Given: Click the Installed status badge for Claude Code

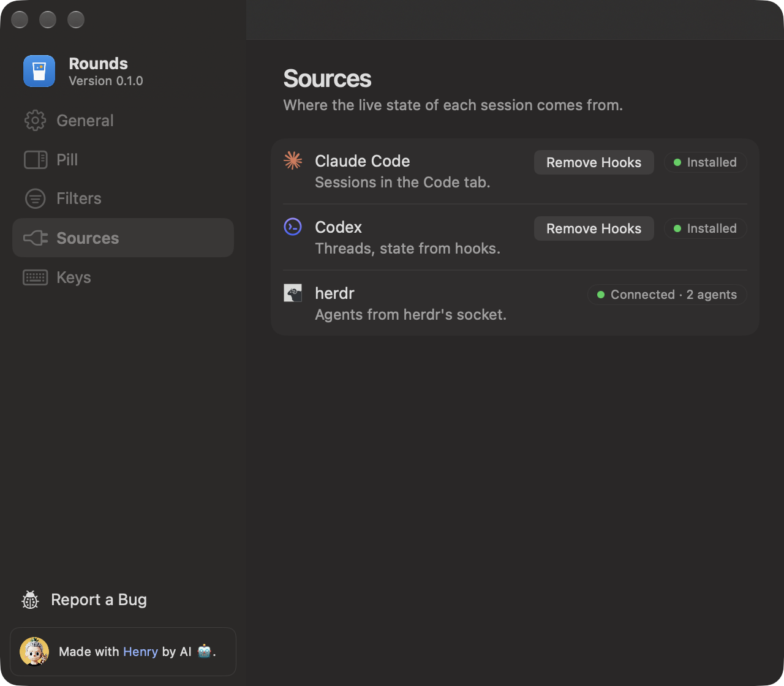Looking at the screenshot, I should [706, 162].
